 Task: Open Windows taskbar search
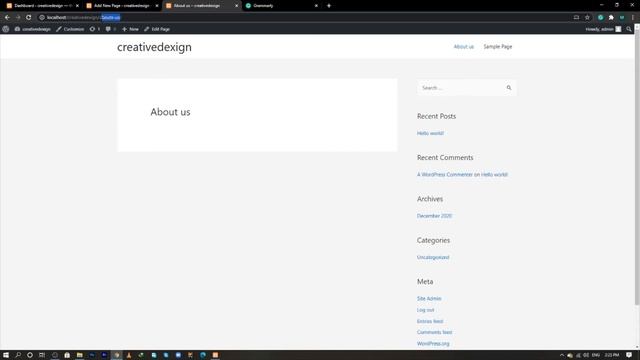pyautogui.click(x=18, y=355)
